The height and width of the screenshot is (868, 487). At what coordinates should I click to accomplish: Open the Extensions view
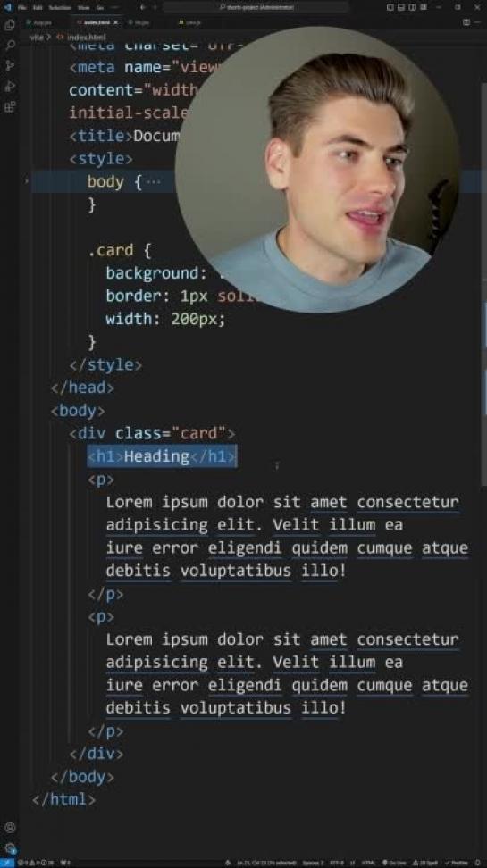(x=10, y=107)
